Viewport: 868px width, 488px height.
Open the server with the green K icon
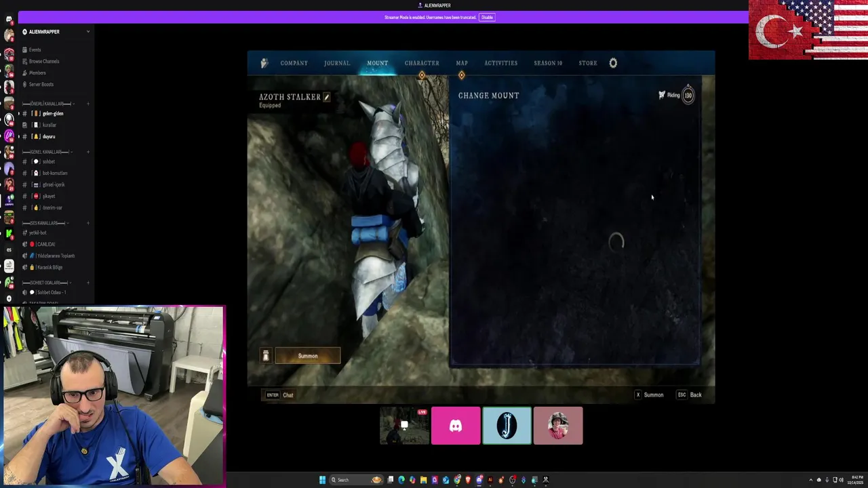click(9, 234)
